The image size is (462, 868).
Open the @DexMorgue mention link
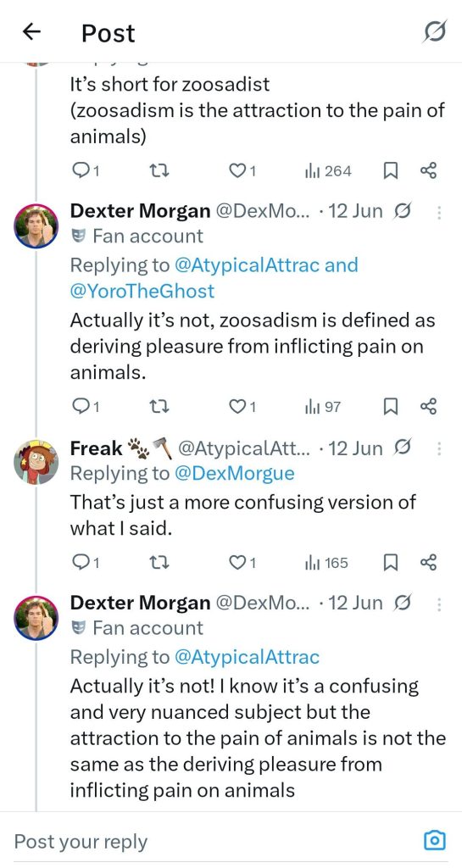pyautogui.click(x=234, y=474)
